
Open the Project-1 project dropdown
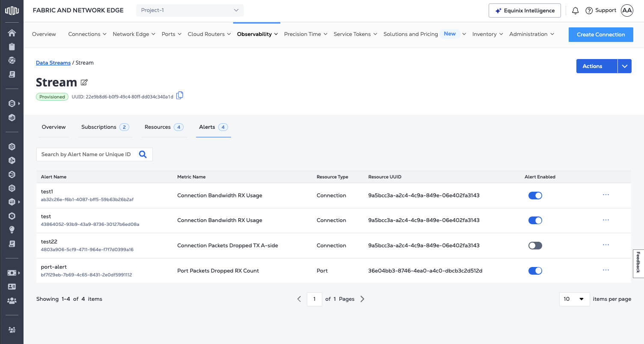tap(190, 10)
